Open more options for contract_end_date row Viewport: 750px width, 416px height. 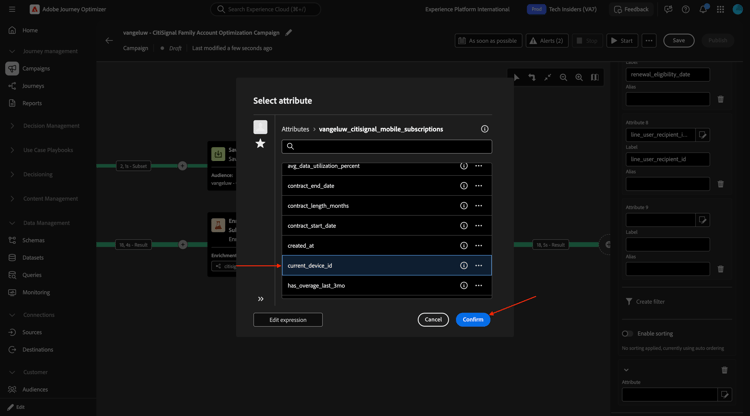tap(479, 186)
